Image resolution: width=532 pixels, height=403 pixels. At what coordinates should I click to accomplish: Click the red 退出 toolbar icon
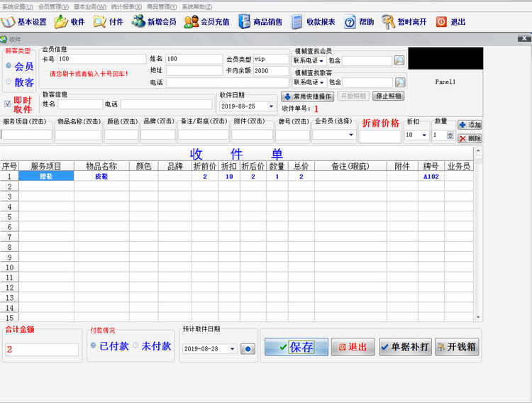point(450,22)
